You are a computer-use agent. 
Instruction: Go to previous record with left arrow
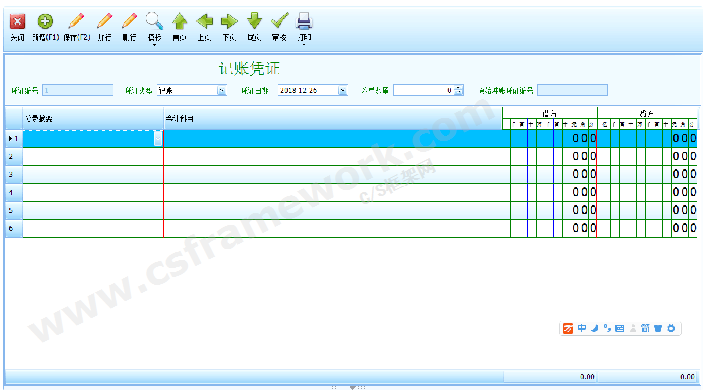(x=204, y=21)
